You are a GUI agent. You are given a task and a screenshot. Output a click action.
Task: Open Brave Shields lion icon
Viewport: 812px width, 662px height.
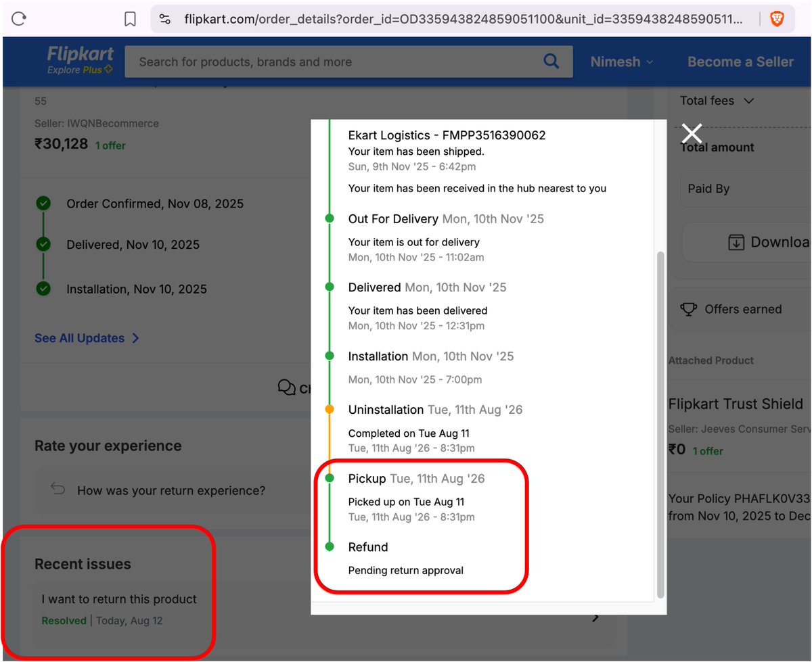tap(777, 19)
